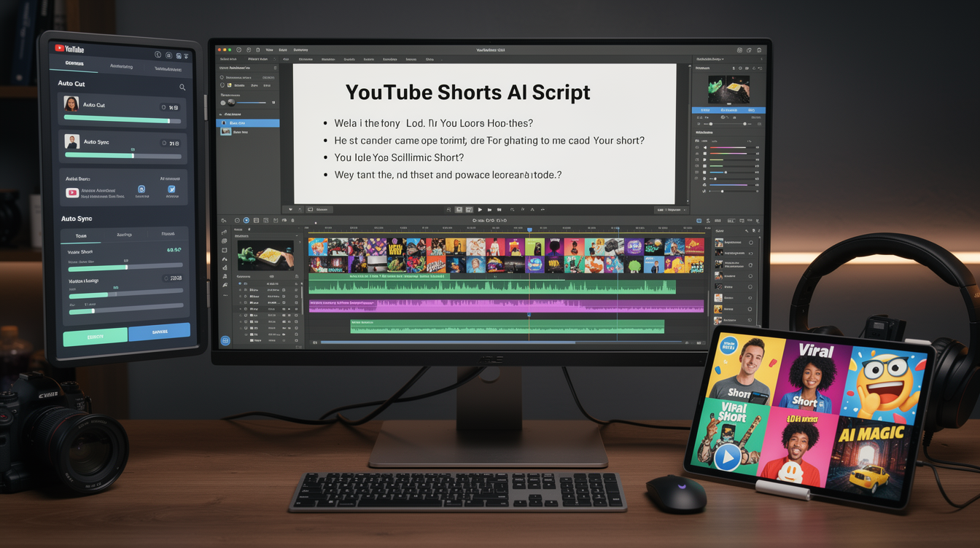Click the blue playhead marker on the timeline ruler
The width and height of the screenshot is (980, 548).
click(x=529, y=230)
